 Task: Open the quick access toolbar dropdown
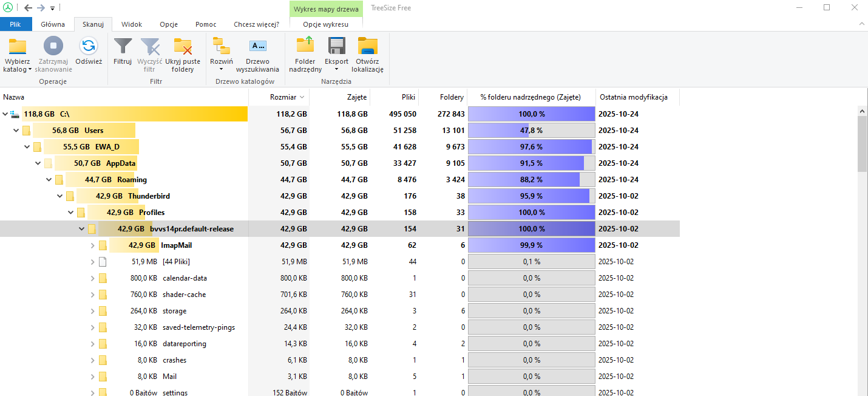(52, 9)
